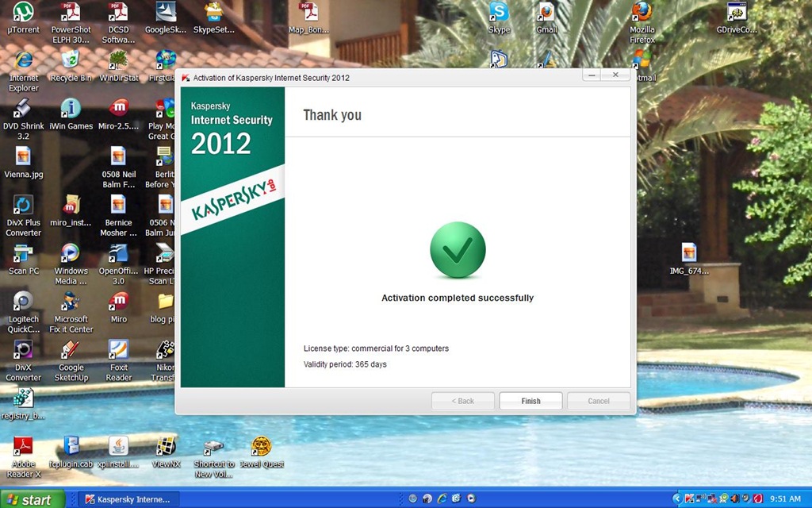Launch the Miro shortcut icon
812x508 pixels.
119,307
